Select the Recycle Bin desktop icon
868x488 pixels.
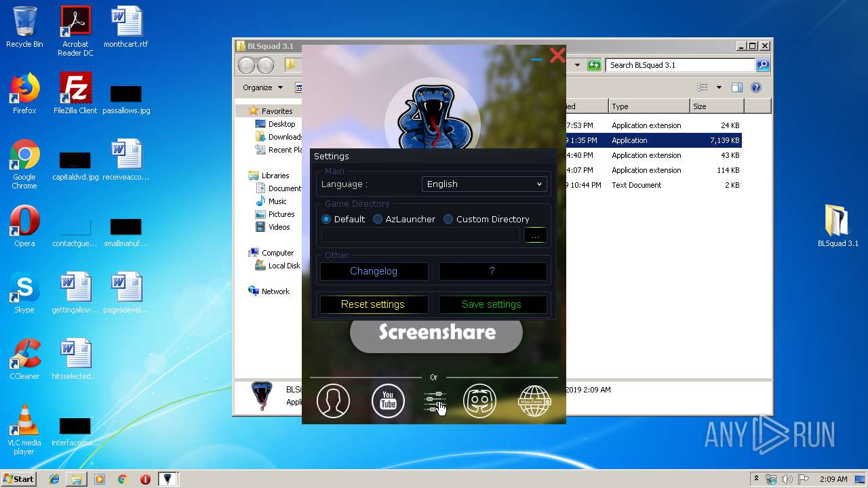pos(24,27)
